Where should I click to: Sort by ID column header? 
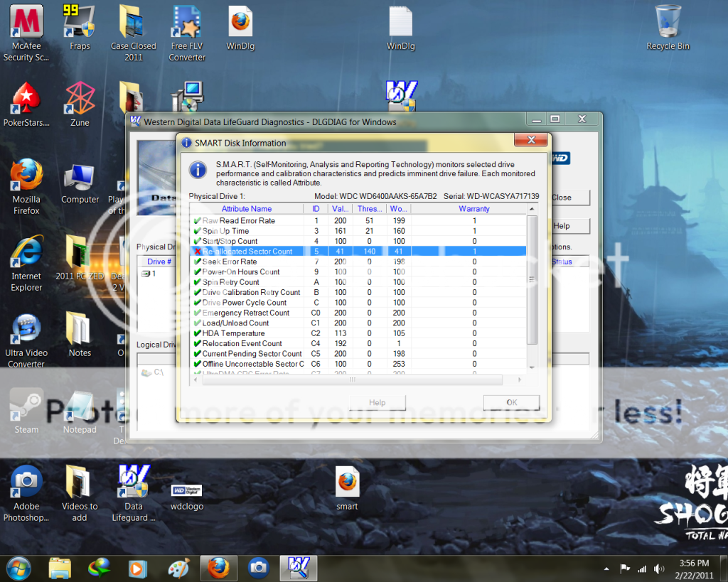(316, 209)
